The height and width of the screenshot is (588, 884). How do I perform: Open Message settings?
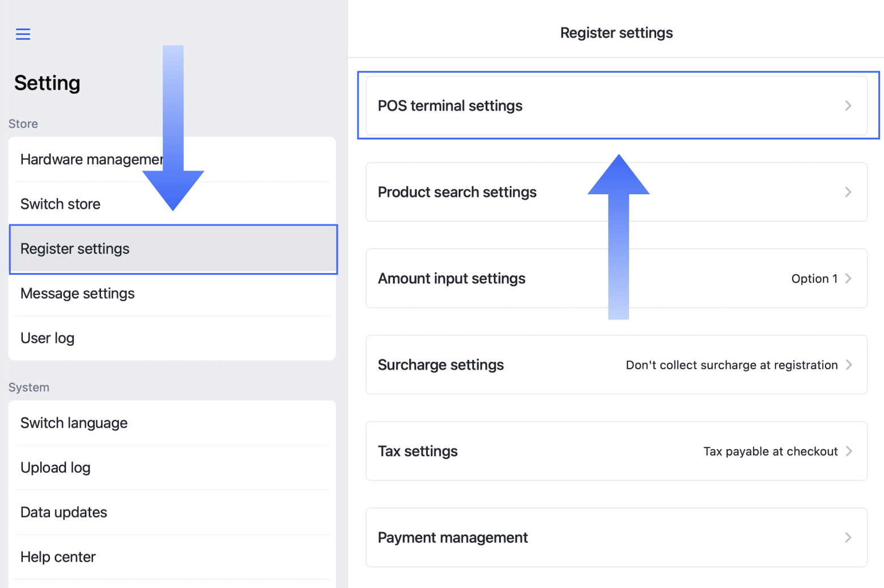(78, 293)
